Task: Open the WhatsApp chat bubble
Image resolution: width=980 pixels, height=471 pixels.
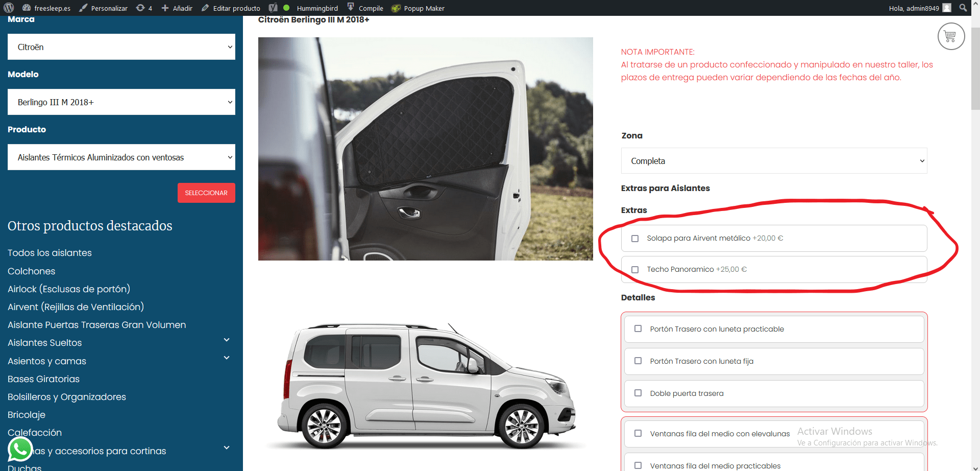Action: [x=20, y=450]
